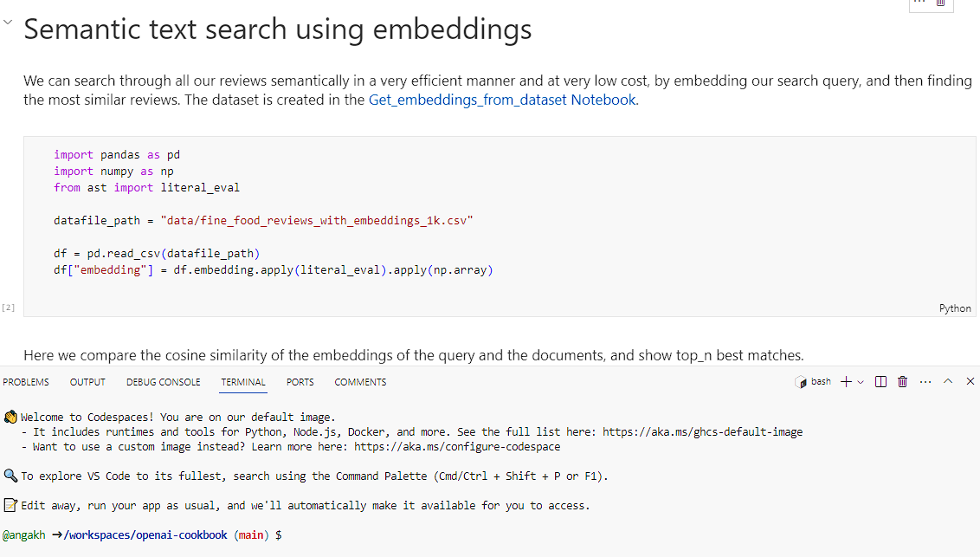This screenshot has width=980, height=557.
Task: Open the DEBUG CONSOLE tab
Action: [x=163, y=382]
